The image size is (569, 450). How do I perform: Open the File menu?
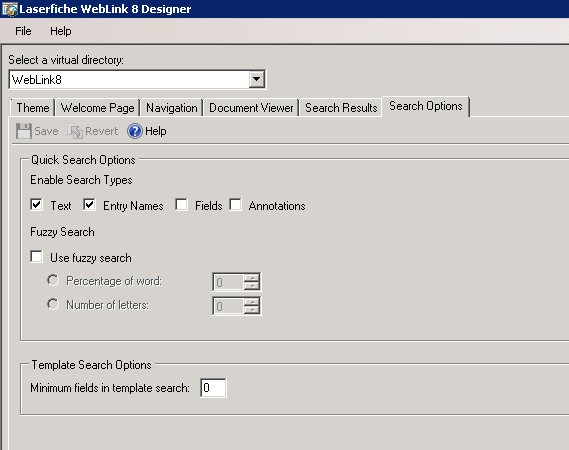(23, 31)
